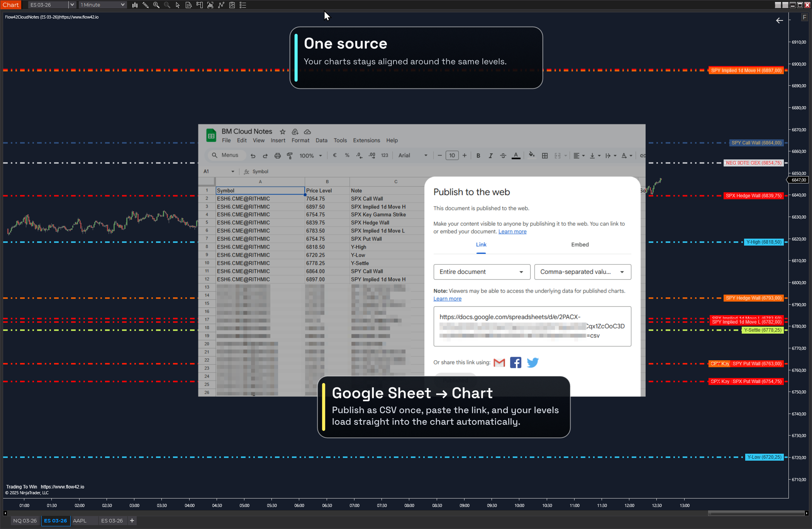This screenshot has height=529, width=812.
Task: Open the ES 03-26 instrument dropdown
Action: 72,5
